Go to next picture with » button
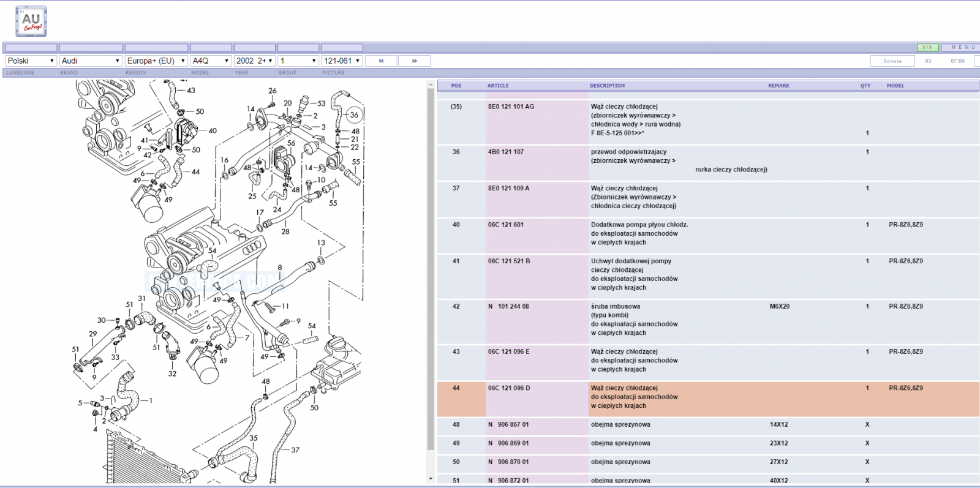Screen dimensions: 980x488 pos(414,61)
